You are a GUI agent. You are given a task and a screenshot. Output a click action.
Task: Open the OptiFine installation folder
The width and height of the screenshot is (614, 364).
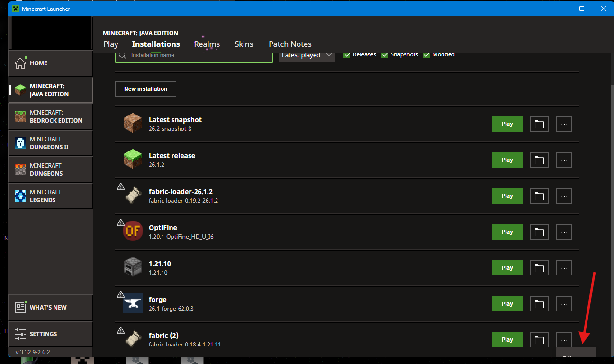pyautogui.click(x=539, y=232)
